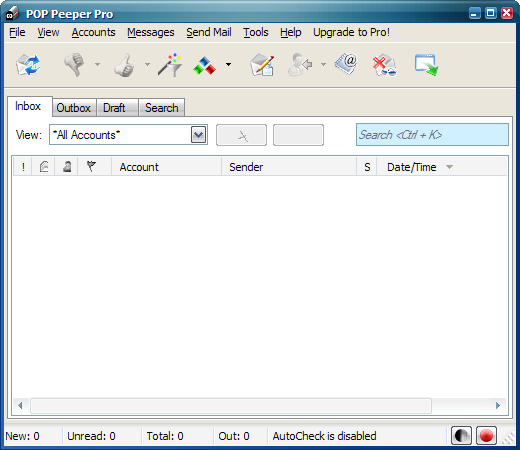
Task: Open the thumbs-down icon dropdown arrow
Action: click(97, 64)
